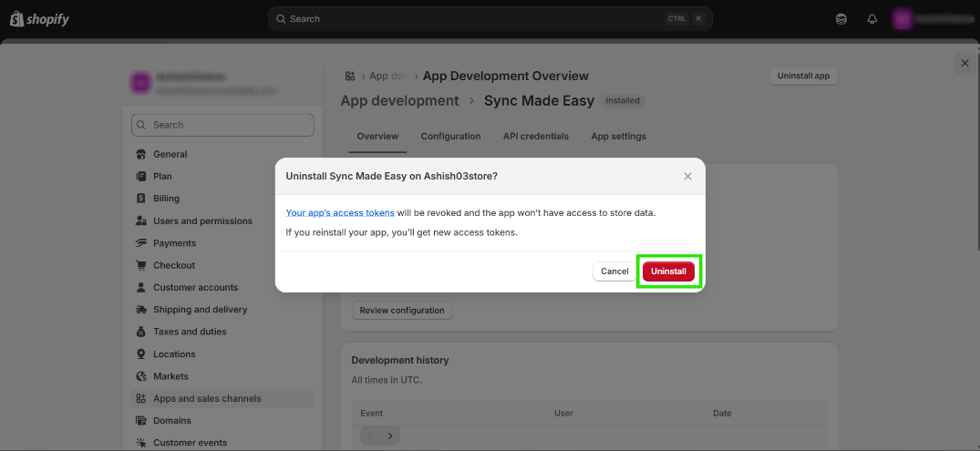Click the Sync Made Easy title
This screenshot has height=451, width=980.
point(539,100)
